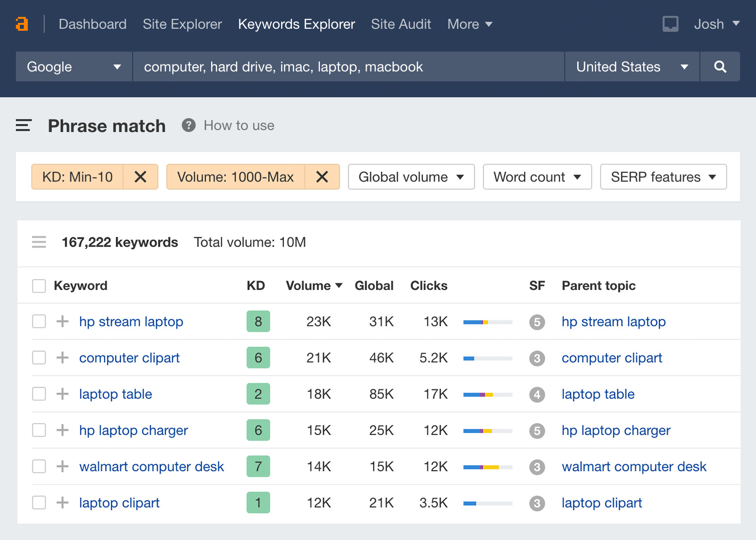Remove the KD: Min-10 filter
The image size is (756, 540).
[x=141, y=177]
